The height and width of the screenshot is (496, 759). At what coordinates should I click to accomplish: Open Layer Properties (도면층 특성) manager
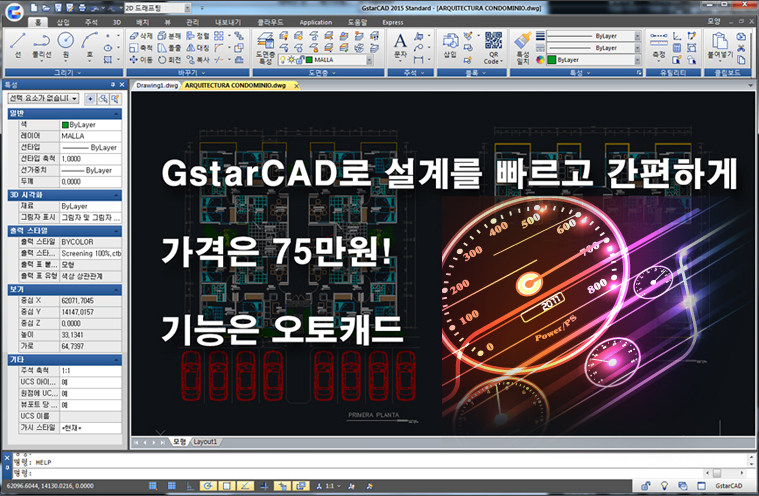(x=265, y=48)
